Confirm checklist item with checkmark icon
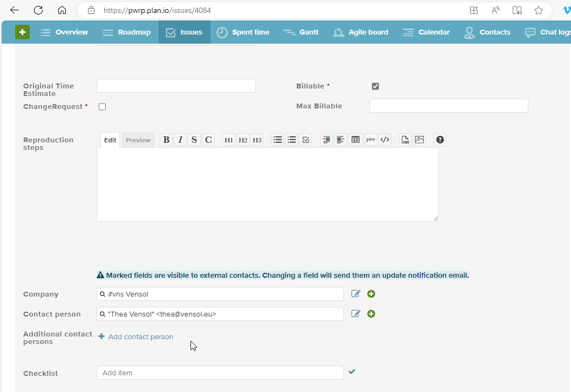Screen dimensions: 571x392 coord(352,372)
